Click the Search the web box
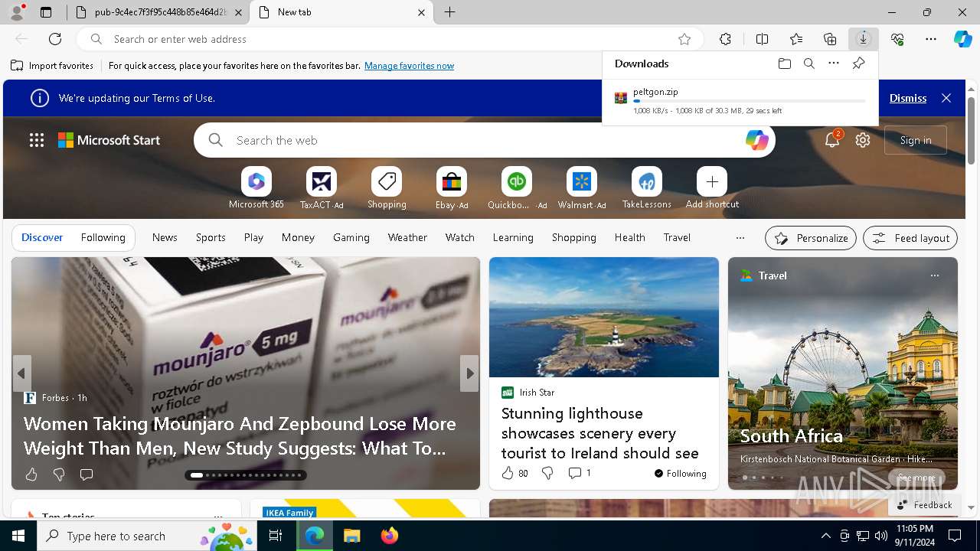 coord(484,140)
